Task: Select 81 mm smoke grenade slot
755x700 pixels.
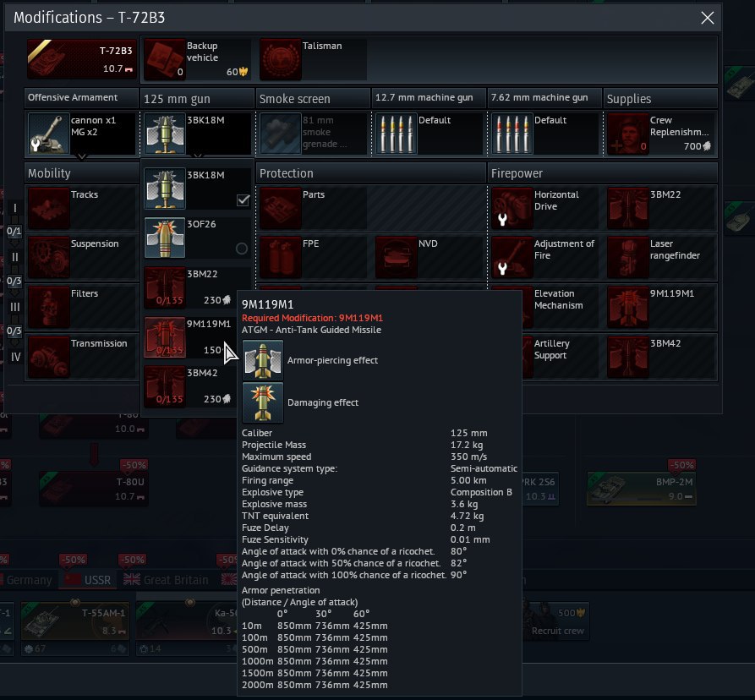Action: pyautogui.click(x=313, y=134)
